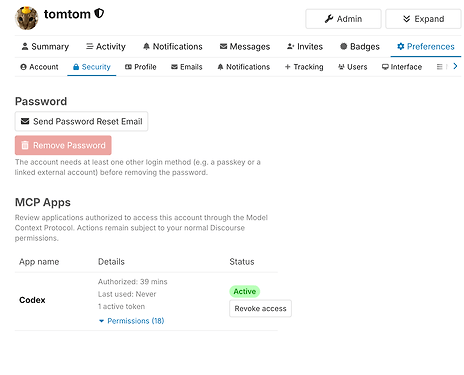Open the Users sub-tab
464x375 pixels.
352,67
